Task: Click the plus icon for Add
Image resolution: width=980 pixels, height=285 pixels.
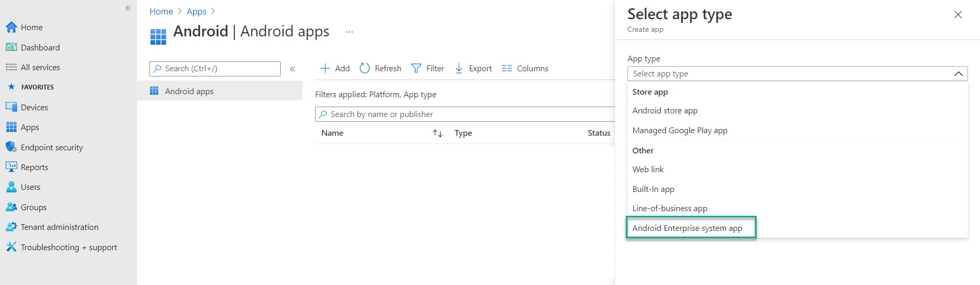Action: [325, 68]
